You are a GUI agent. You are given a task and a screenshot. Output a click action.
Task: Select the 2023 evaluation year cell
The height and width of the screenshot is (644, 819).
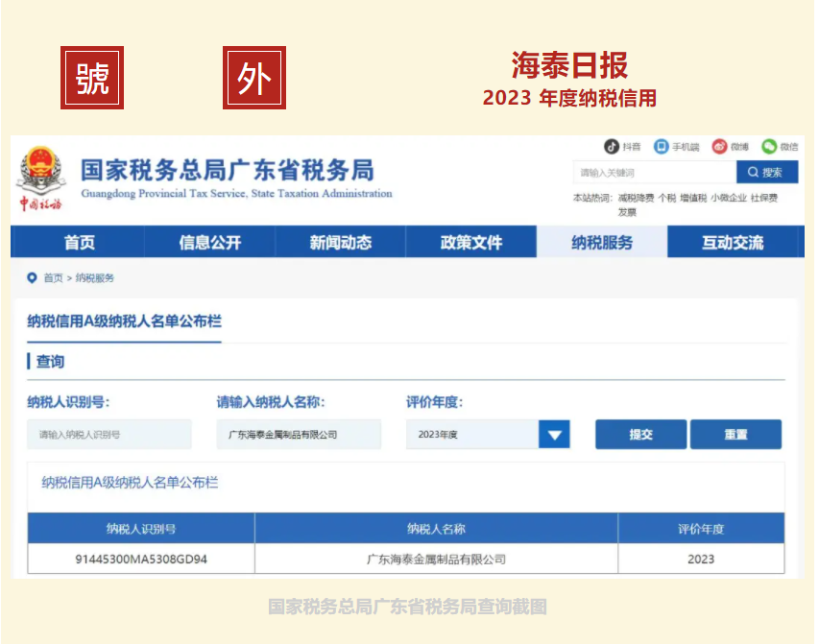[x=701, y=559]
